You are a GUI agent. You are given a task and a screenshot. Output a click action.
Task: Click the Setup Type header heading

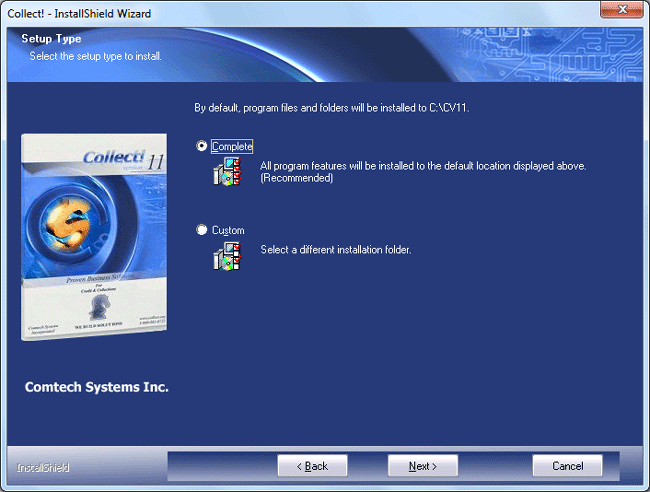tap(51, 39)
